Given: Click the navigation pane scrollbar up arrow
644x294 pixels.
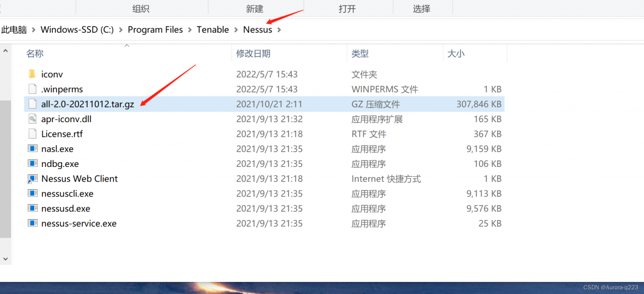Looking at the screenshot, I should (6, 50).
